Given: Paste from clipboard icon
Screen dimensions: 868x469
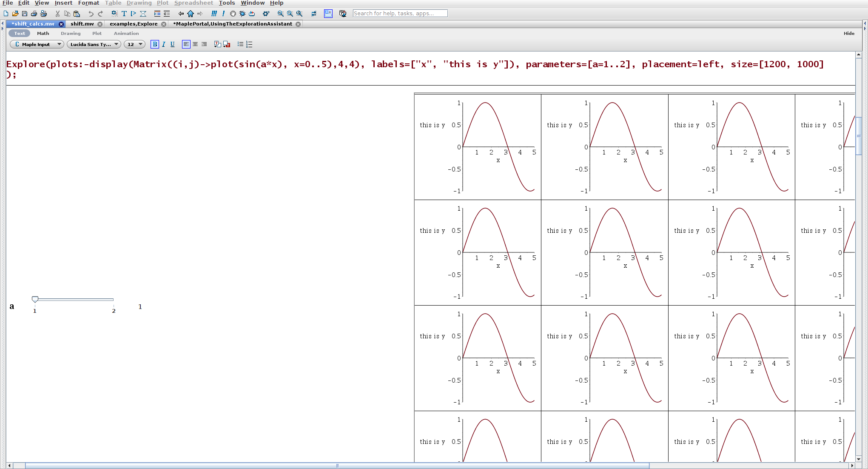Looking at the screenshot, I should (77, 14).
